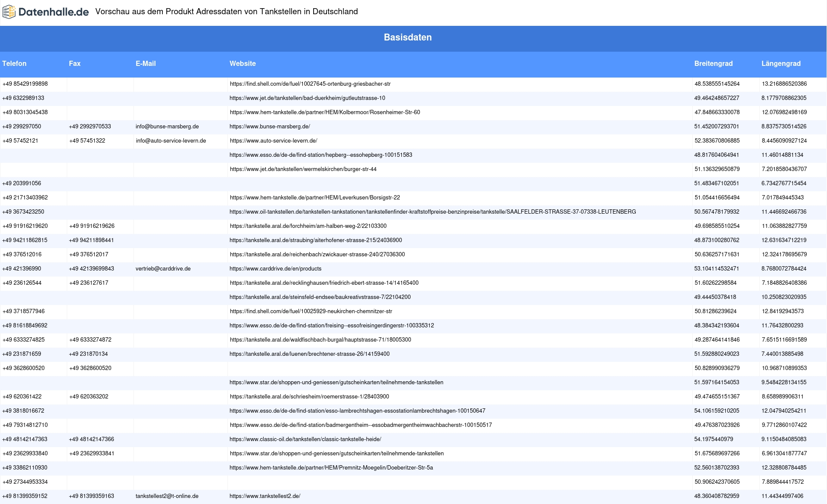Open the aral recklinghausen friedrich-ebert-strasse URL
The width and height of the screenshot is (827, 504).
(x=324, y=283)
